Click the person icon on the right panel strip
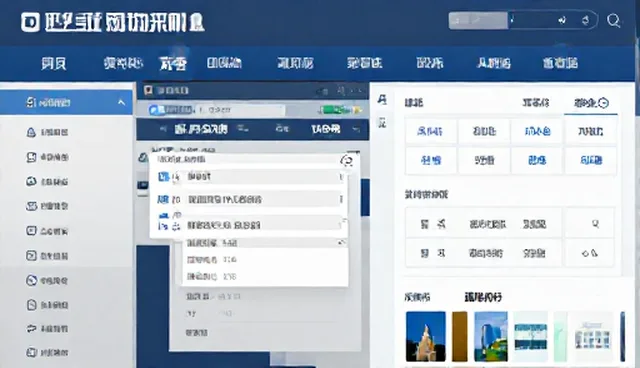640x368 pixels. [382, 100]
